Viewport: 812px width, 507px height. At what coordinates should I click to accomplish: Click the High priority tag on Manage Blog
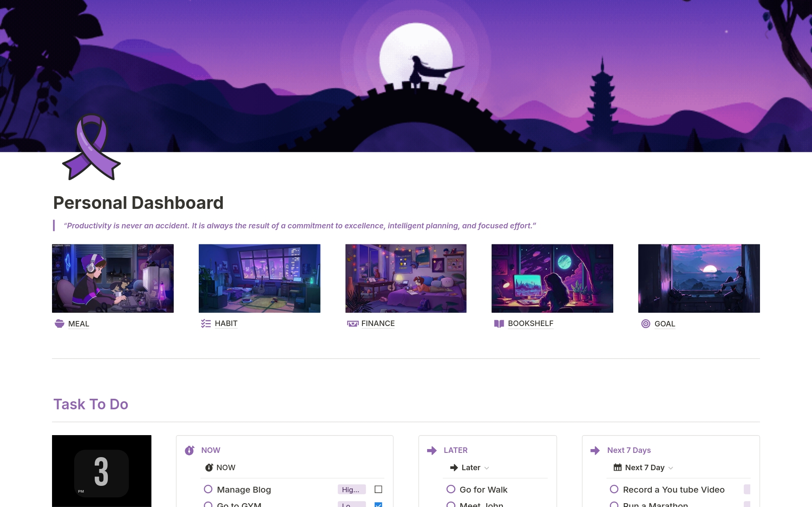(x=351, y=490)
